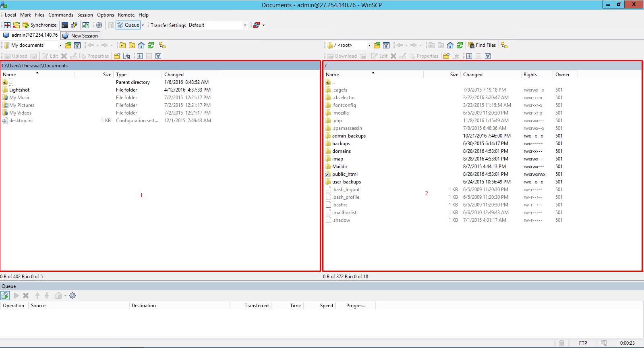Click local Select Files plus icon
Viewport: 644px width, 348px height.
coord(140,56)
